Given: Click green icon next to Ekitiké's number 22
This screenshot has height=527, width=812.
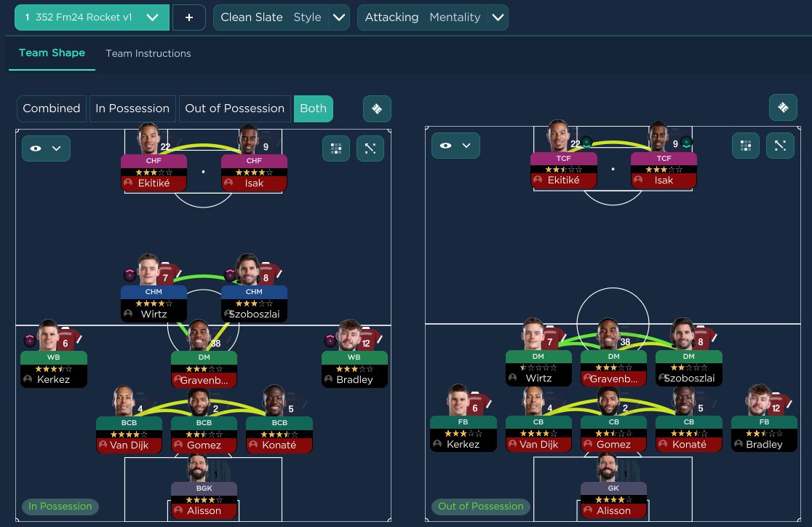Looking at the screenshot, I should tap(586, 142).
